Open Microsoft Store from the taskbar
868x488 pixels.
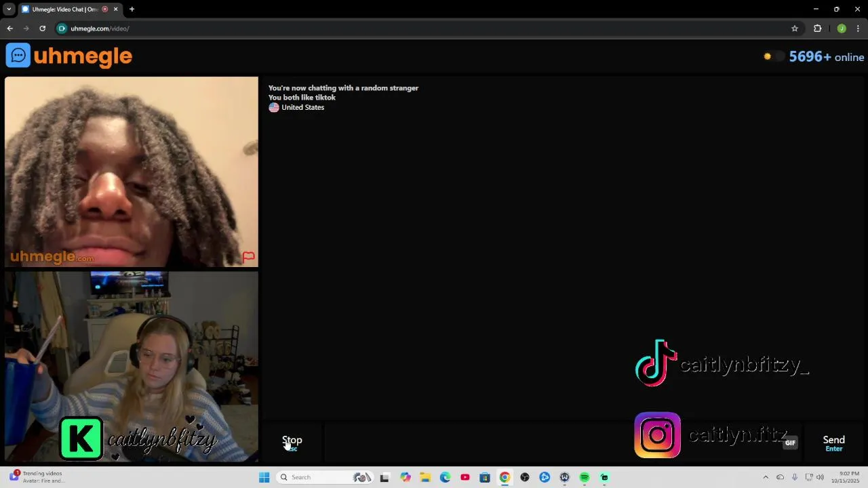tap(485, 477)
